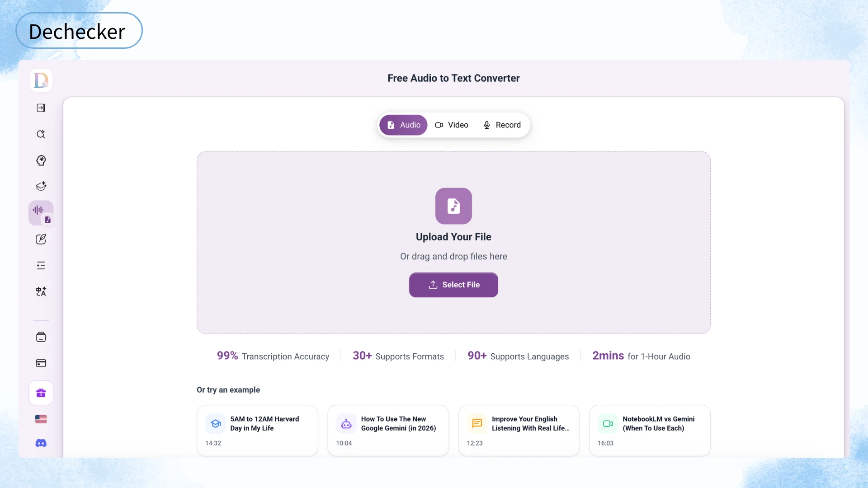
Task: Click the 30+ Supports Formats text
Action: [398, 356]
